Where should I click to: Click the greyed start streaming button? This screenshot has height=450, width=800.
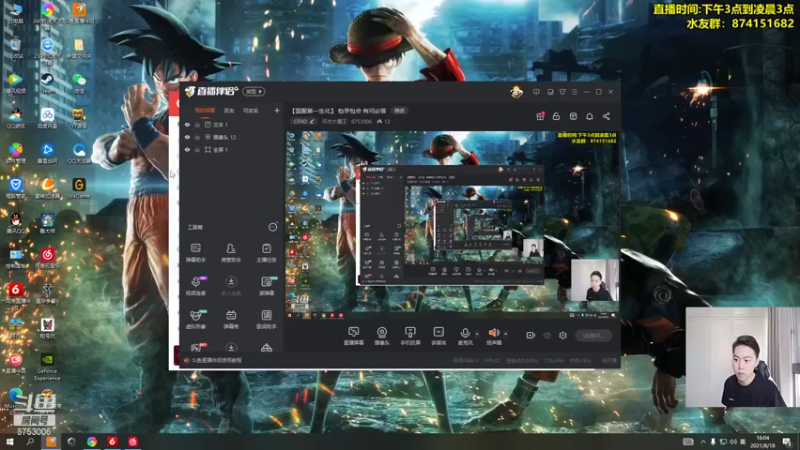click(x=594, y=335)
